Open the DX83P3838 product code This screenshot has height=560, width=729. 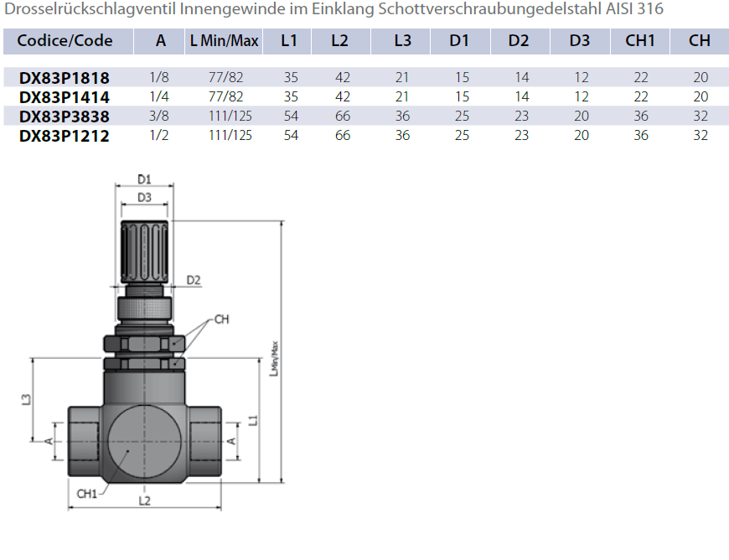65,117
